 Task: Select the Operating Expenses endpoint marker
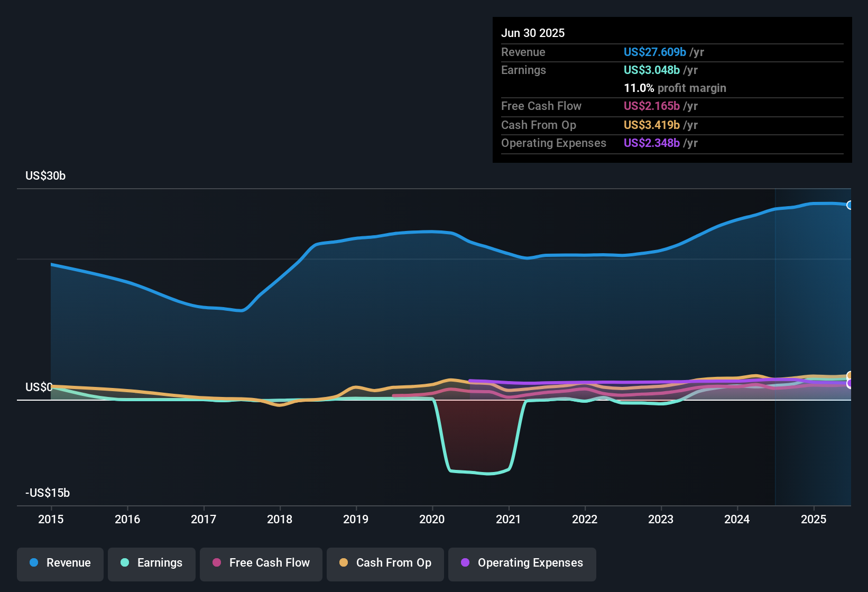tap(850, 384)
